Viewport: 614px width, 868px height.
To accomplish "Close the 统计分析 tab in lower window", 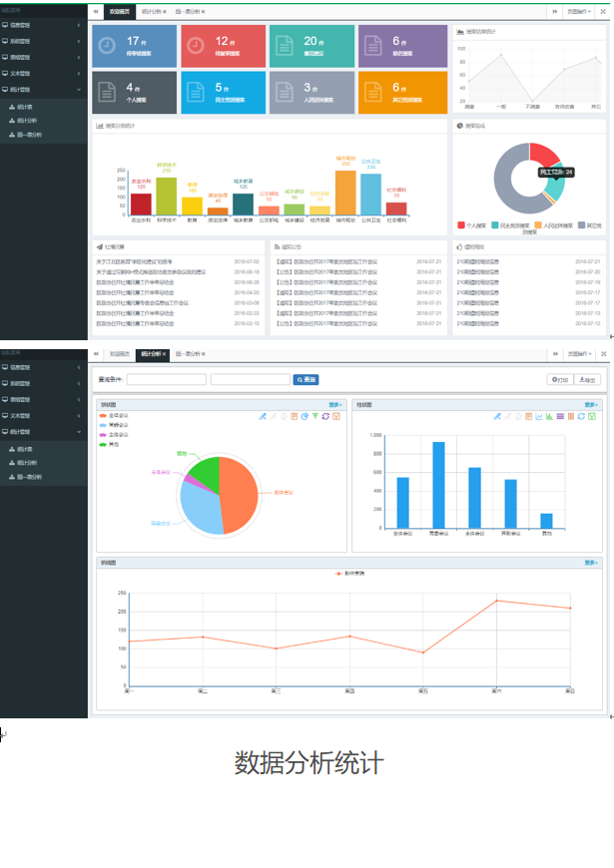I will [165, 354].
